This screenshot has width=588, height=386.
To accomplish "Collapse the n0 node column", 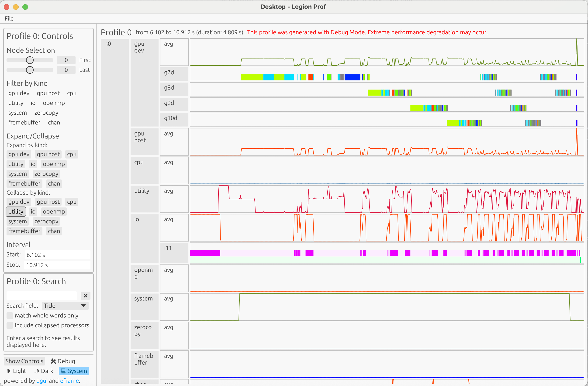I will click(x=108, y=44).
